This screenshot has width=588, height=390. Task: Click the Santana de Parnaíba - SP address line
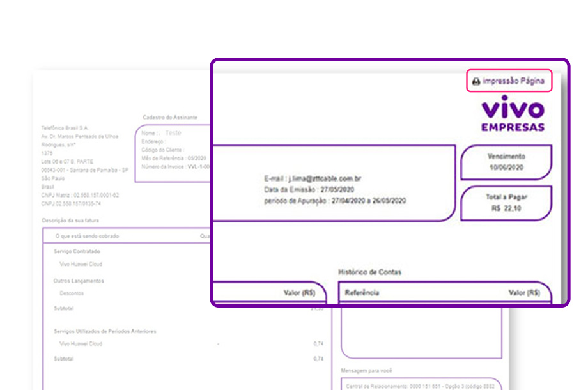(x=85, y=170)
